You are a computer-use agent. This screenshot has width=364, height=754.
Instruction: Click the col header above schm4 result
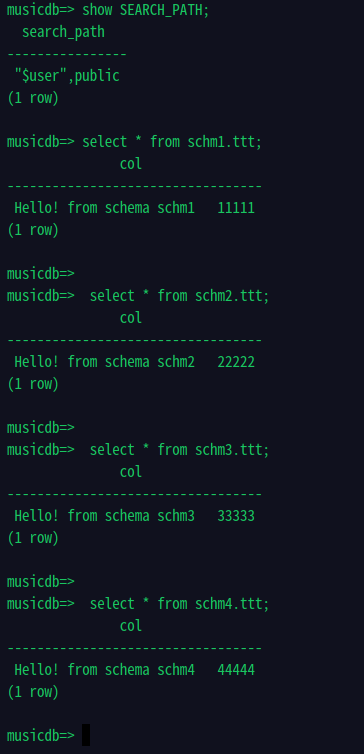coord(131,626)
